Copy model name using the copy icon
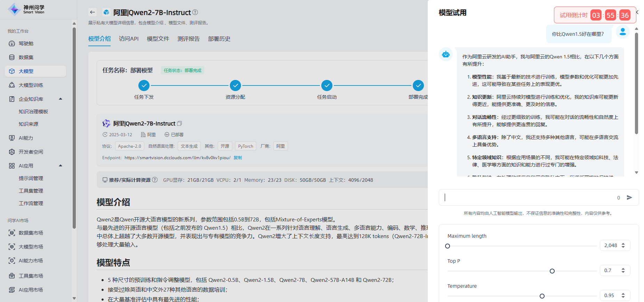Viewport: 644px width, 302px height. [179, 123]
